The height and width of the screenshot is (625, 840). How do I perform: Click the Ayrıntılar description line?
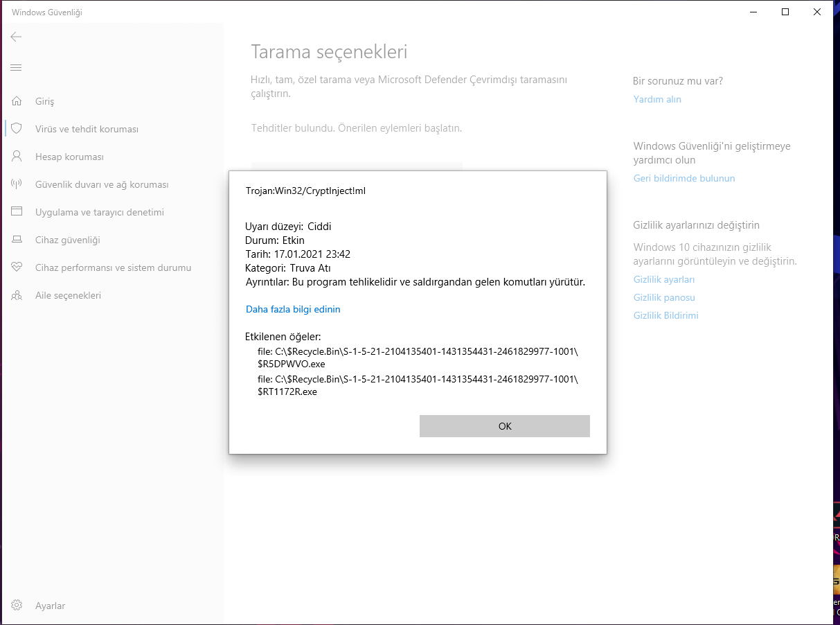click(415, 282)
